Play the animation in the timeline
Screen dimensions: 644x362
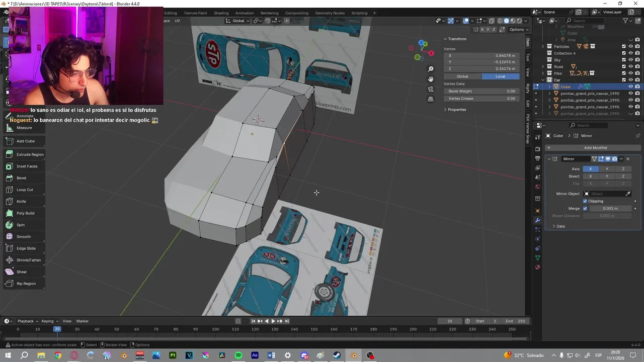tap(273, 321)
